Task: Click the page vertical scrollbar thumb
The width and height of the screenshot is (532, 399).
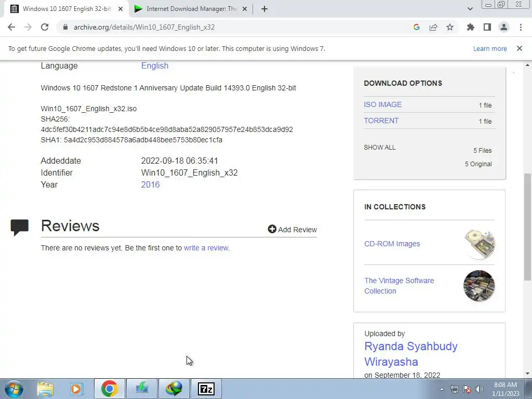Action: pyautogui.click(x=527, y=227)
